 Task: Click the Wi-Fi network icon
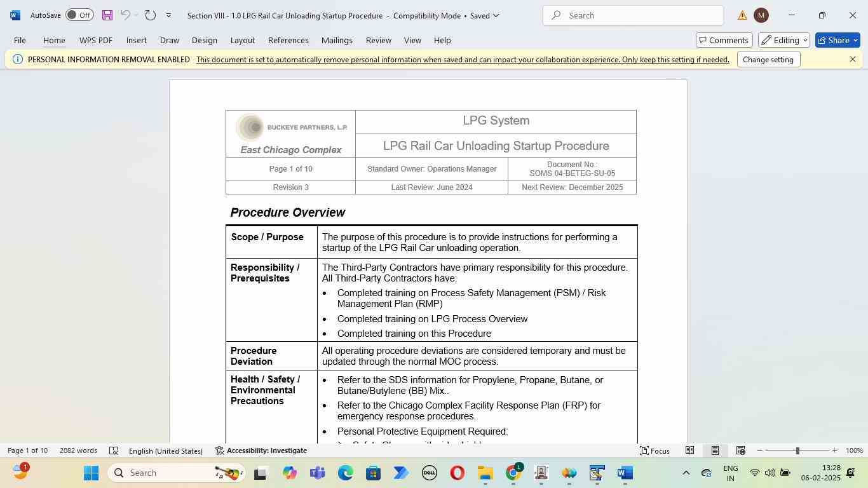754,473
